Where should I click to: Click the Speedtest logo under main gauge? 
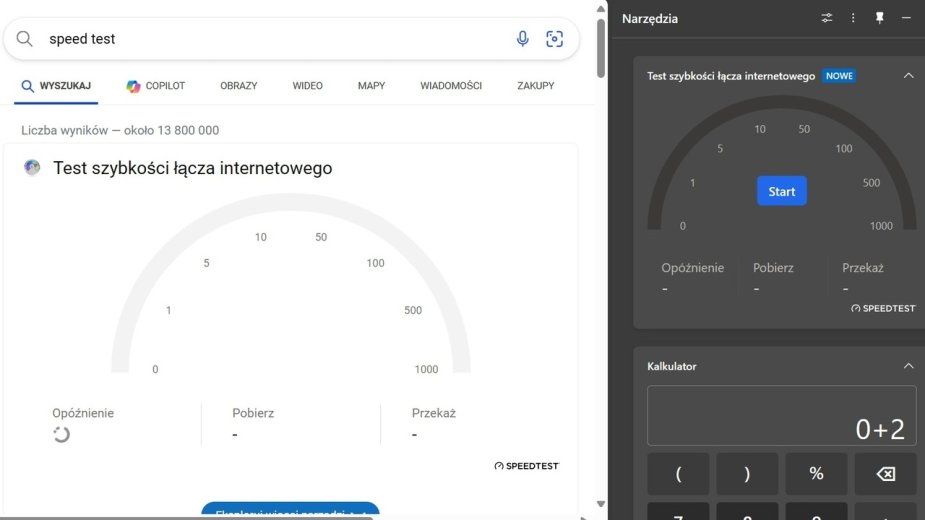tap(526, 466)
